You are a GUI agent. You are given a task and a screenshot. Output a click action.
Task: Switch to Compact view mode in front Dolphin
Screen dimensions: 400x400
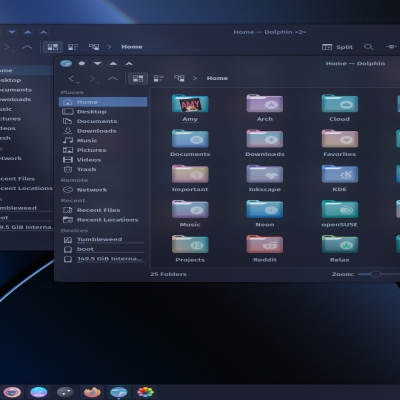[x=158, y=78]
